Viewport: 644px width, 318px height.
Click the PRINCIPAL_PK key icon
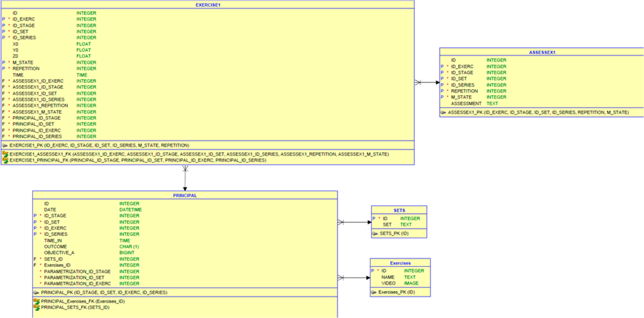tap(36, 292)
